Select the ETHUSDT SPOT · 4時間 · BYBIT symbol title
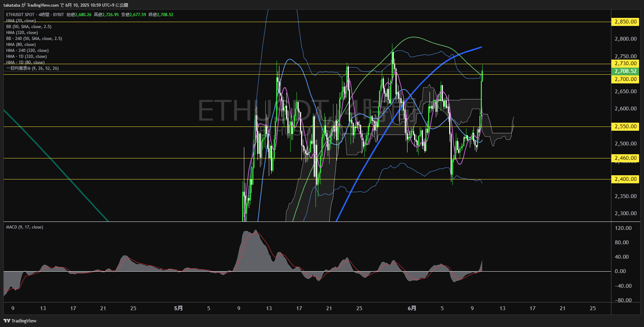Screen dimensions: 644x327 (35, 15)
